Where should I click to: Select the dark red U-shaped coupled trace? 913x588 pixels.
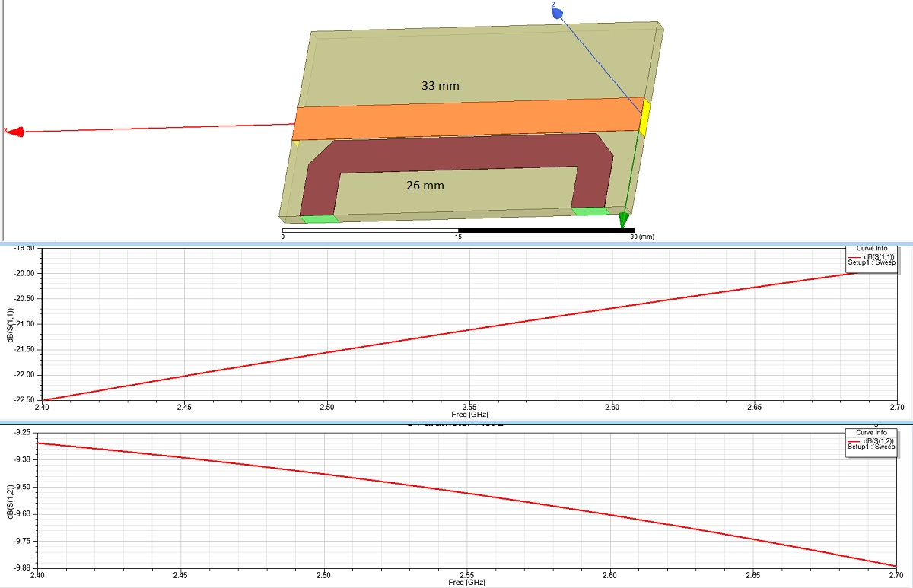pos(456,156)
